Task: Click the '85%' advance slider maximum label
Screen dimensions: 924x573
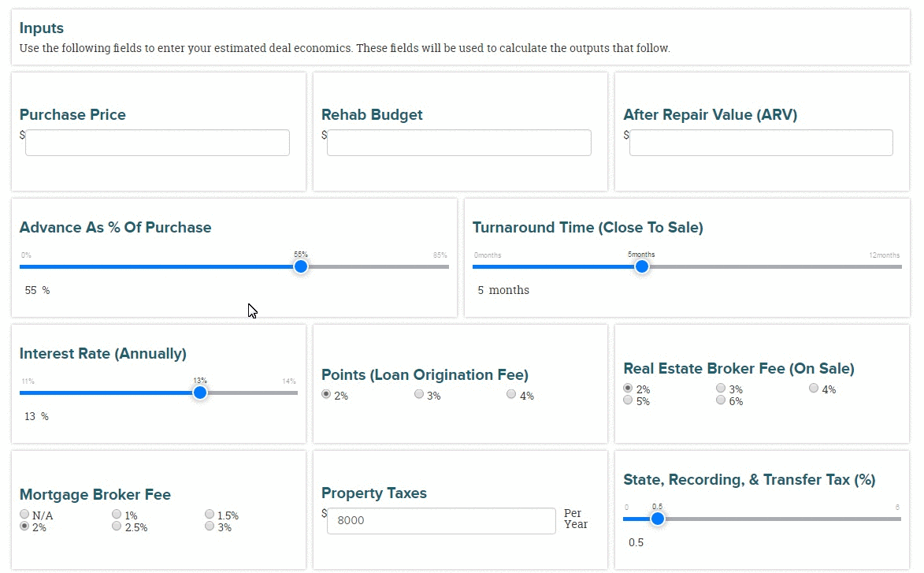Action: [440, 255]
